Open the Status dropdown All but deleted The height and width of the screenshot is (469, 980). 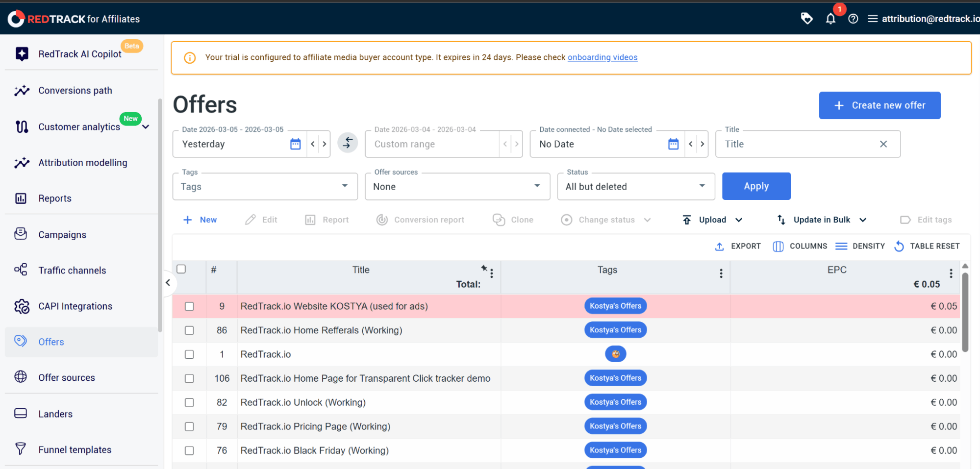[636, 186]
